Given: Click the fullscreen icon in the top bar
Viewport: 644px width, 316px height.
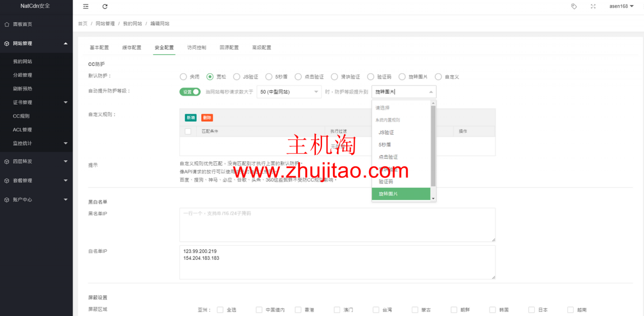Looking at the screenshot, I should [x=593, y=7].
